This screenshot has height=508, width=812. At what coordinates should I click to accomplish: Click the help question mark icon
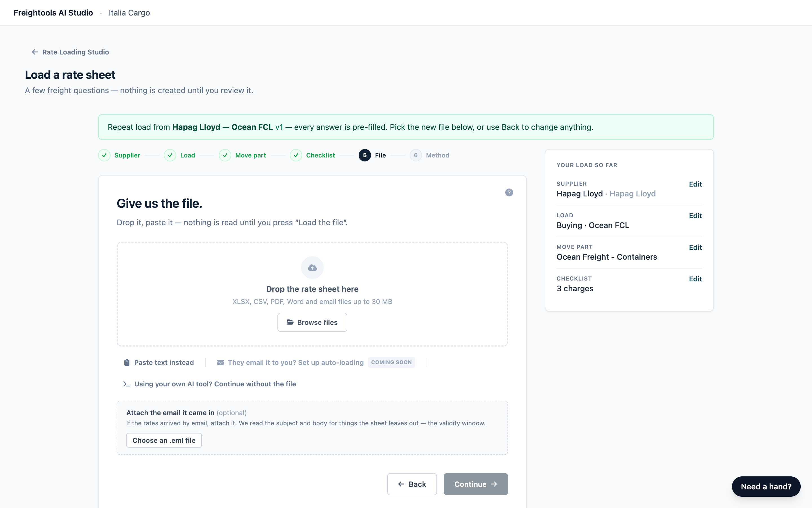pos(509,192)
